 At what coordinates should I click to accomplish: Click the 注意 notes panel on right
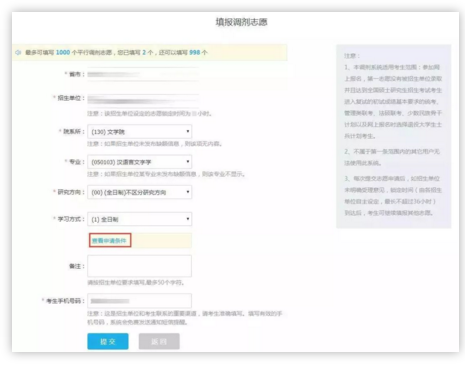pos(393,136)
